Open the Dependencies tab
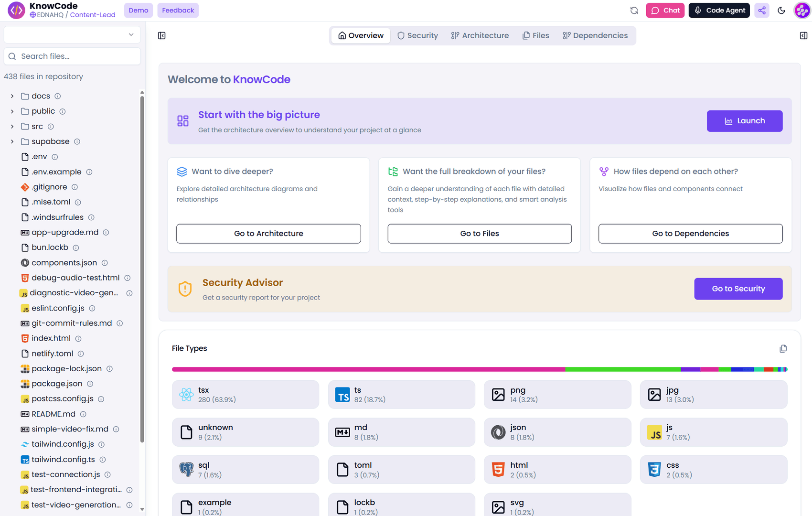This screenshot has height=516, width=812. point(595,36)
